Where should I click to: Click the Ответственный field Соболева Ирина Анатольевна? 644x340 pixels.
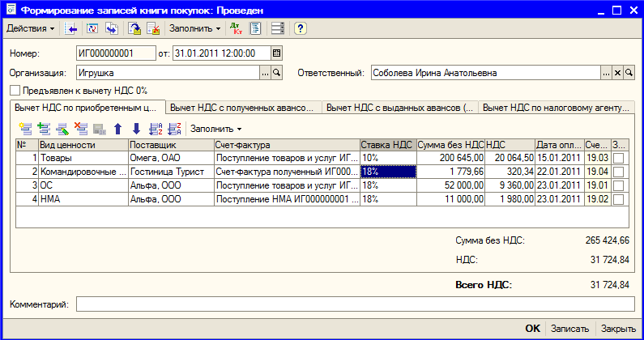click(x=486, y=73)
